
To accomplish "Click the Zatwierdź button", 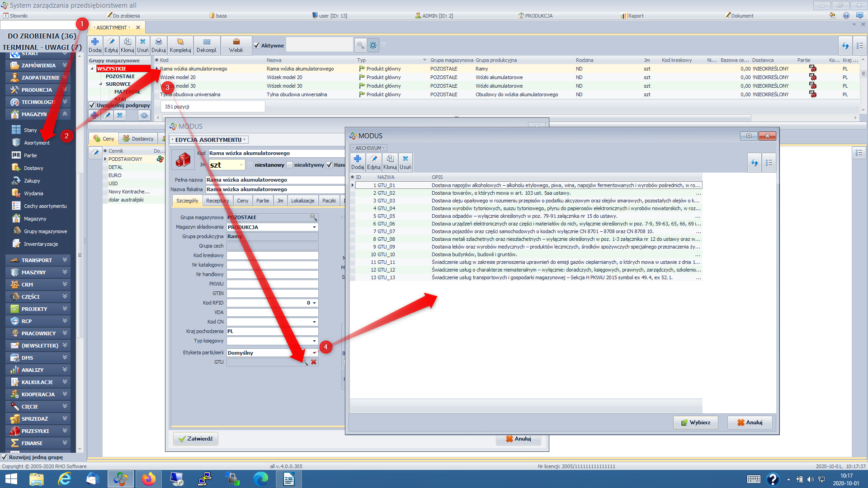I will point(195,439).
